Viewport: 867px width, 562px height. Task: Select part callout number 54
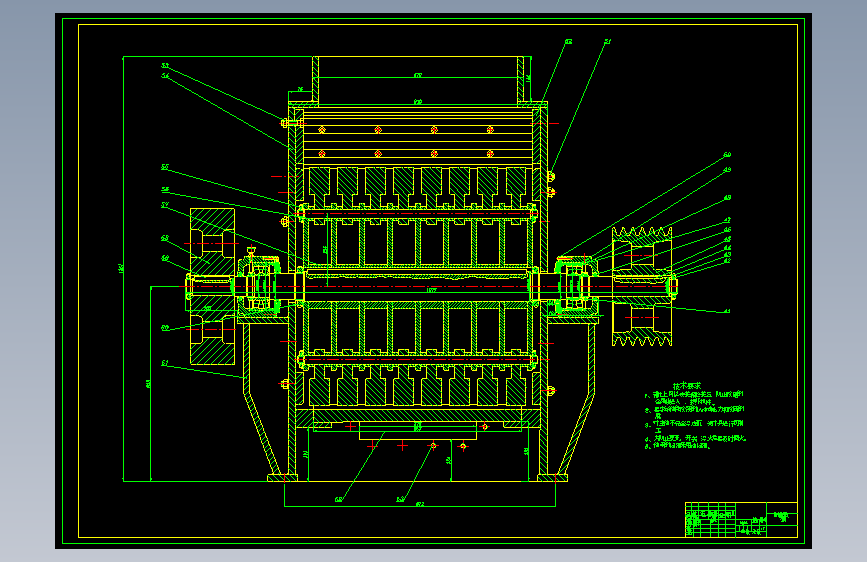click(165, 75)
